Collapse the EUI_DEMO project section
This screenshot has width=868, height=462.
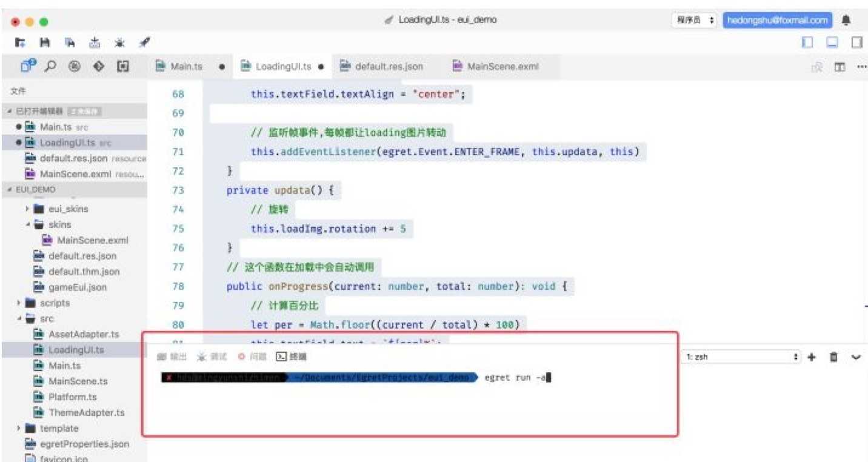pos(74,190)
